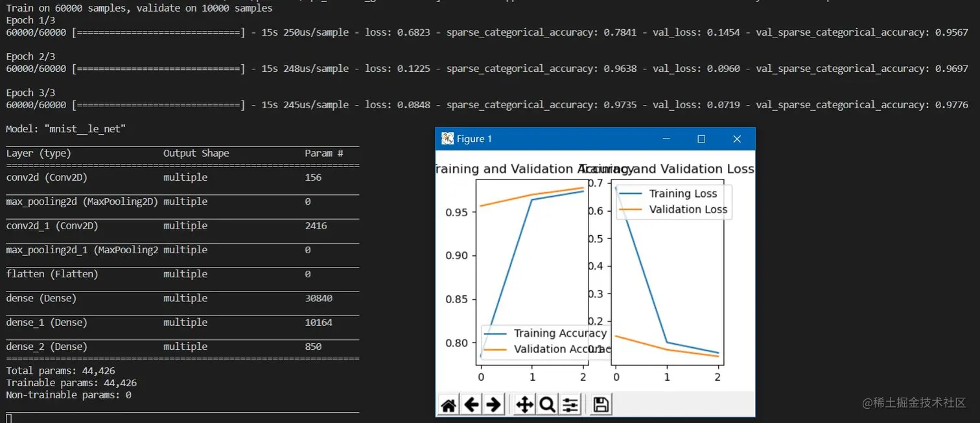Click the Trainable params: 44,426 line

71,383
